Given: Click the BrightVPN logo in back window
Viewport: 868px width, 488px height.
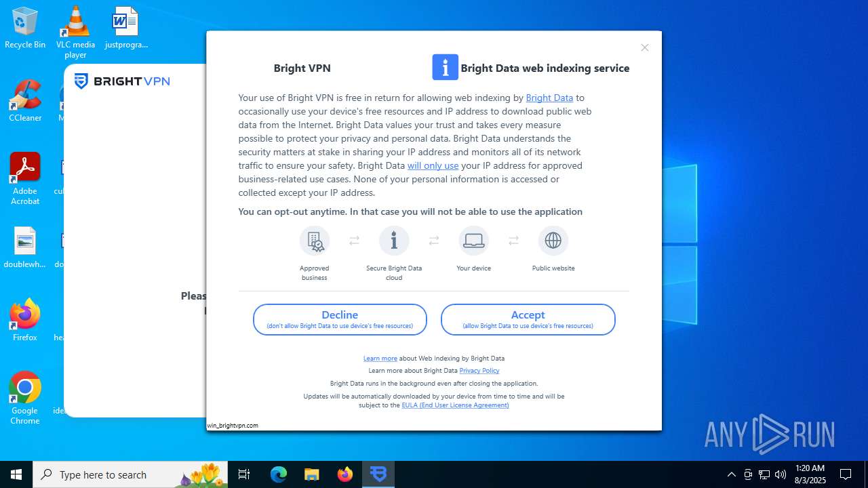Looking at the screenshot, I should click(x=122, y=81).
